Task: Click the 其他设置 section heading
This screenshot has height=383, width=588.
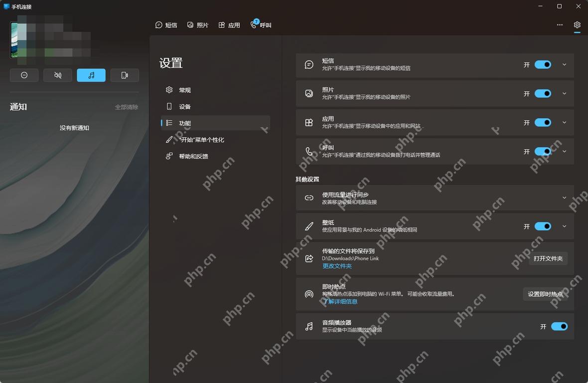Action: pos(307,180)
